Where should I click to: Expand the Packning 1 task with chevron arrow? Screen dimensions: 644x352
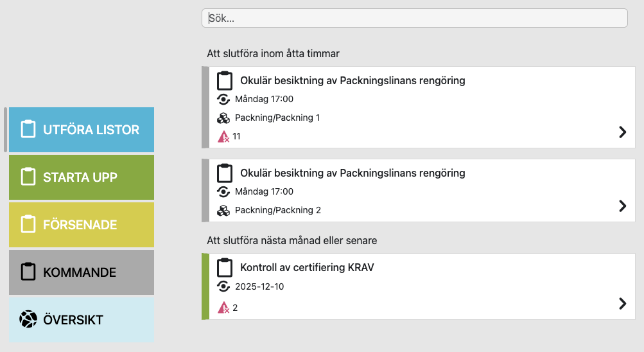point(622,132)
